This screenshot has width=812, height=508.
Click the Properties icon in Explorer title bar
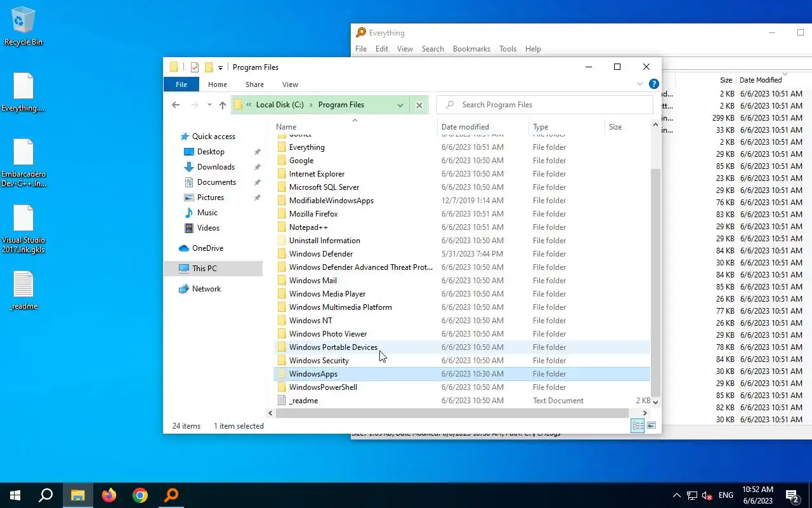click(x=195, y=67)
